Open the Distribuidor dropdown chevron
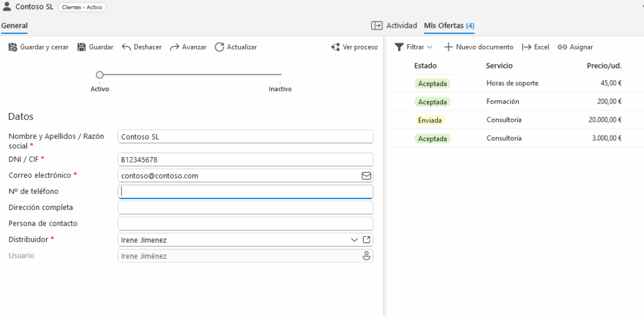This screenshot has height=316, width=644. point(353,239)
